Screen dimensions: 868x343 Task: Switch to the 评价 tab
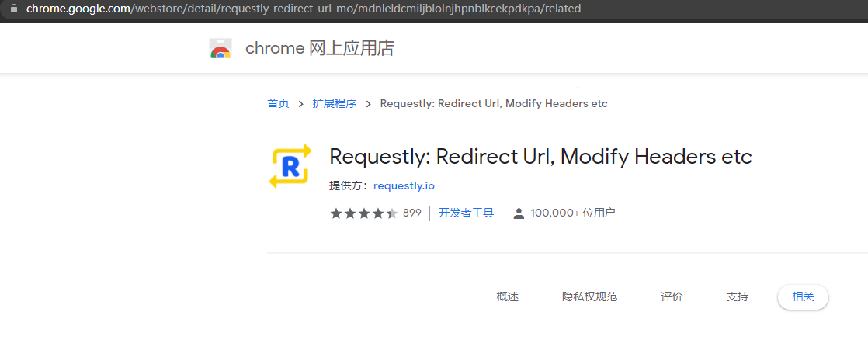(x=672, y=297)
